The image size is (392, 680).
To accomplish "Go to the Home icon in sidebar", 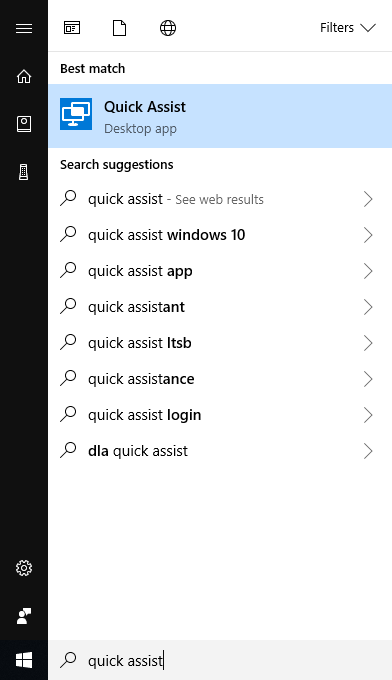I will click(x=24, y=76).
